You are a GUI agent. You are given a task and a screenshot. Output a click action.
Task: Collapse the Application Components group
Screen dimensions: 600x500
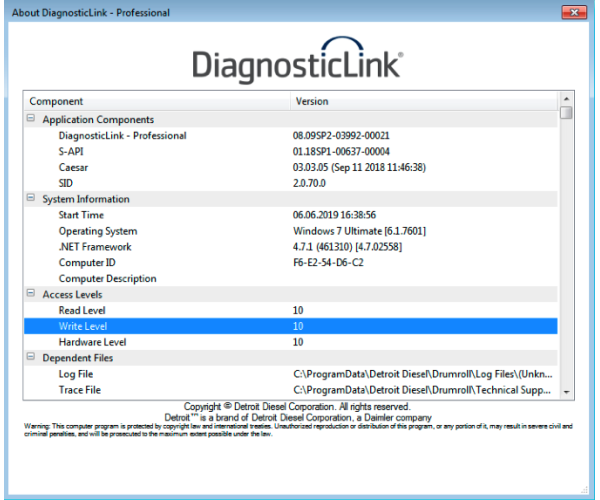pos(31,118)
